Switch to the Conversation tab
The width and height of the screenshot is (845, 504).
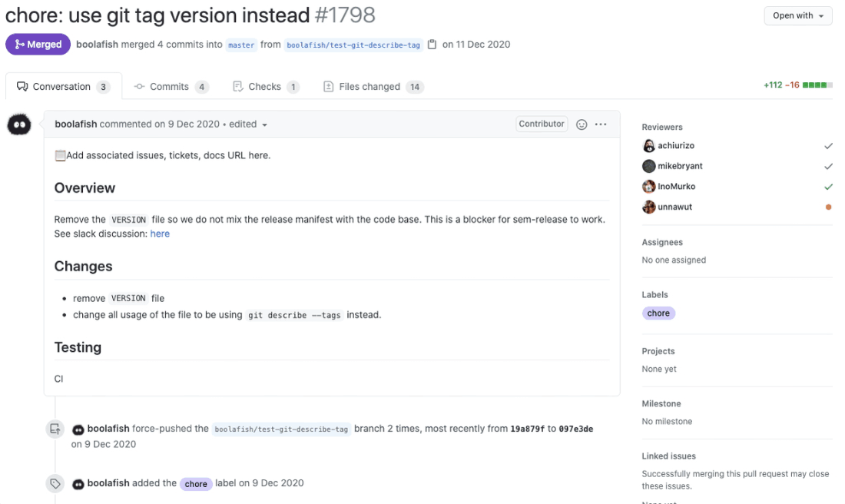click(x=64, y=86)
